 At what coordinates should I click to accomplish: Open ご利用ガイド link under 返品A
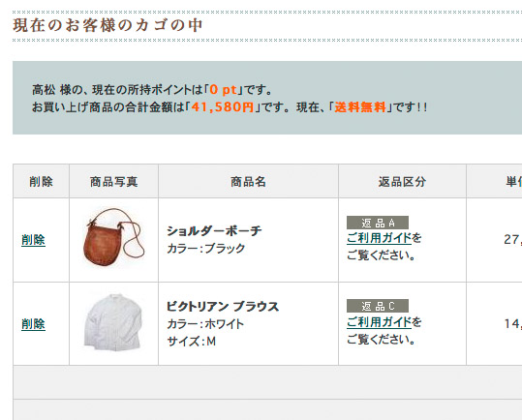(x=380, y=238)
